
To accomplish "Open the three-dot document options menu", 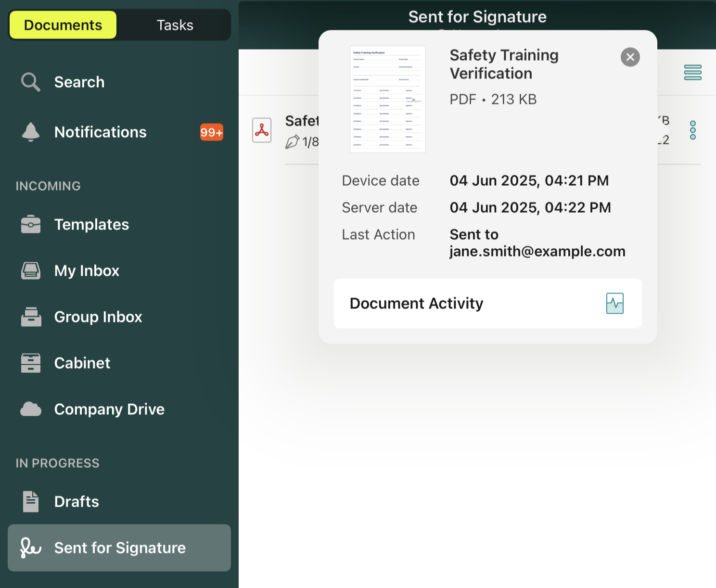I will click(692, 130).
